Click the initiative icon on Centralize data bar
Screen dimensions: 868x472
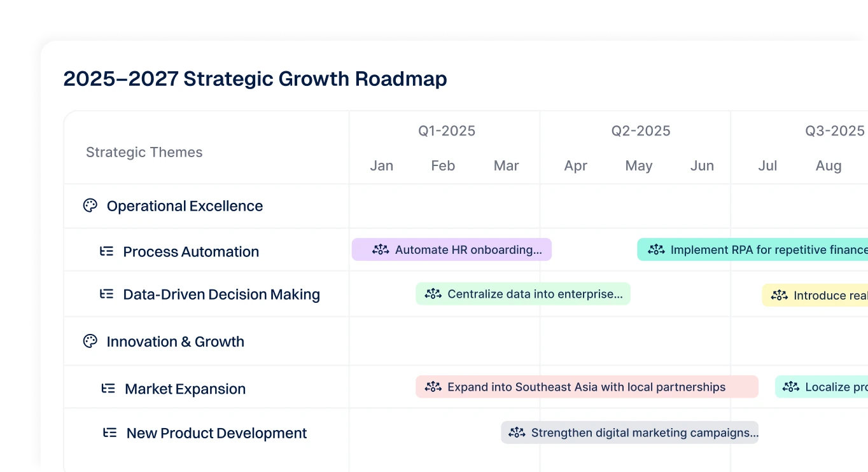tap(433, 294)
